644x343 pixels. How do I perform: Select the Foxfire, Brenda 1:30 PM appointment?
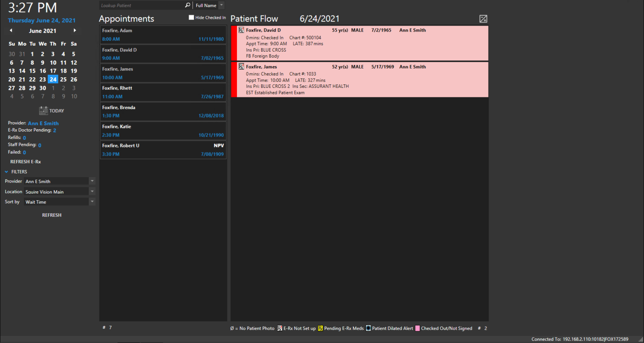point(163,112)
